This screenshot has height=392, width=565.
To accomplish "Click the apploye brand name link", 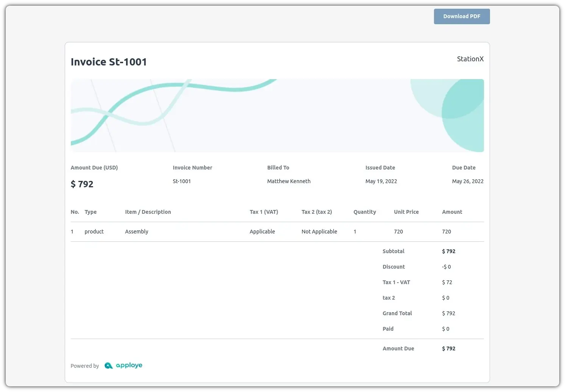I will coord(129,366).
